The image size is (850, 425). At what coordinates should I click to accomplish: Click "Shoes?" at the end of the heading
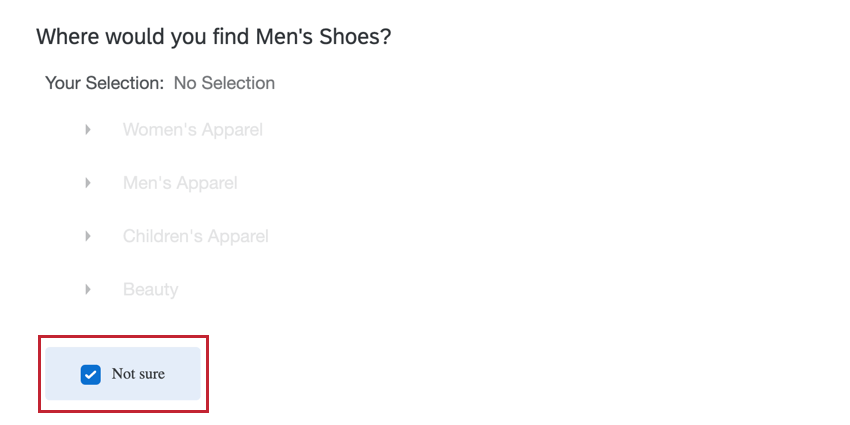pyautogui.click(x=359, y=38)
